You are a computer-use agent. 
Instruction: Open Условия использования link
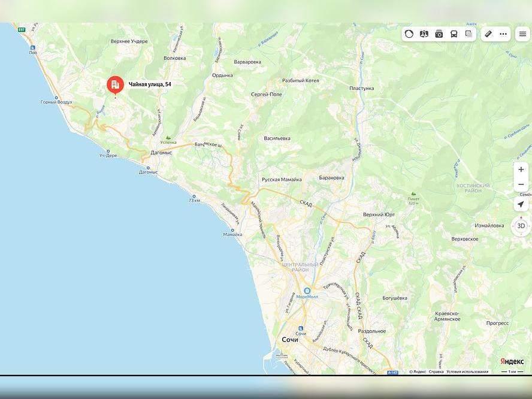[x=467, y=371]
